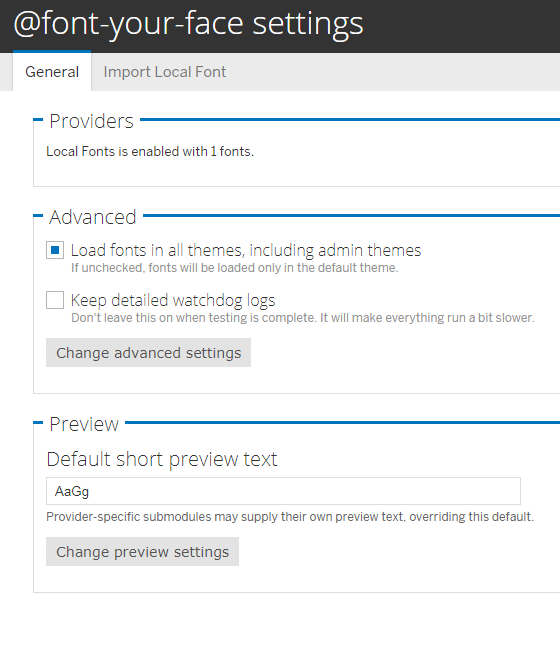Click the blue dash before the Advanced legend
Screen dimensions: 560x654
pyautogui.click(x=38, y=216)
